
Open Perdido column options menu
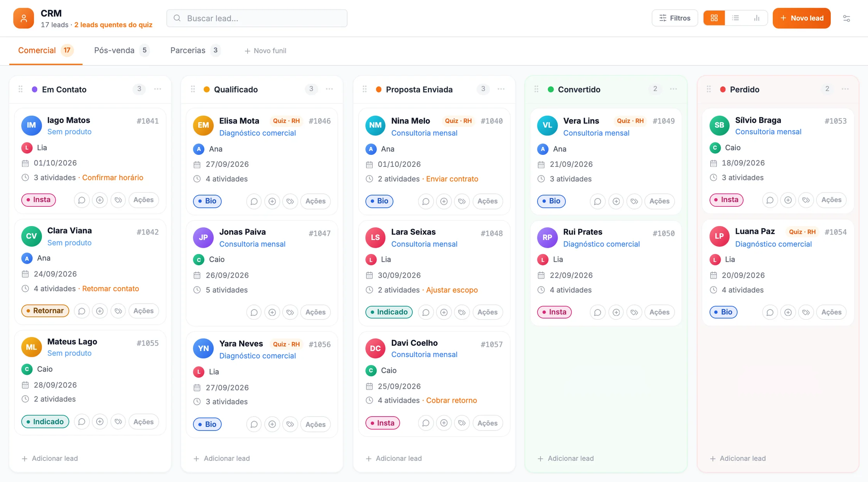[x=845, y=89]
